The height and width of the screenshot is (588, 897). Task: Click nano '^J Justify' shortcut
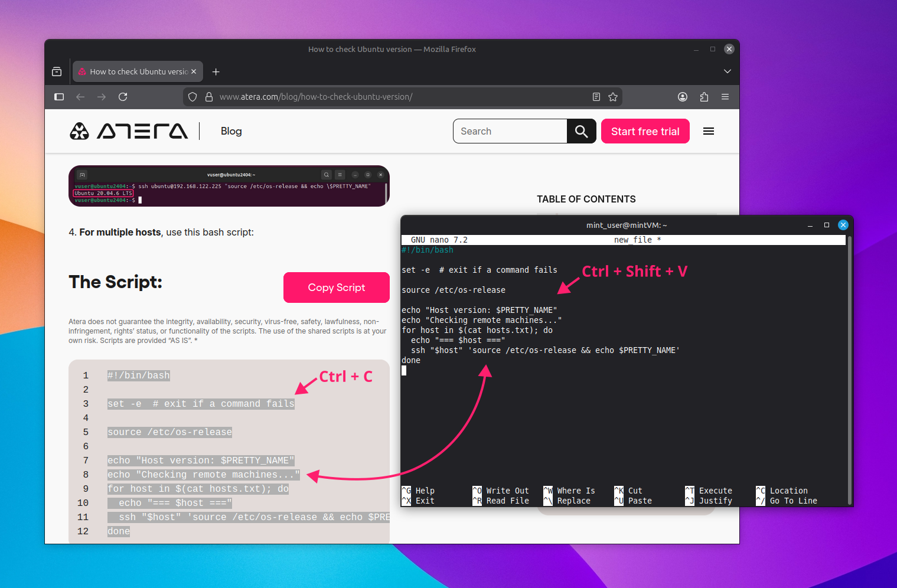[x=709, y=501]
